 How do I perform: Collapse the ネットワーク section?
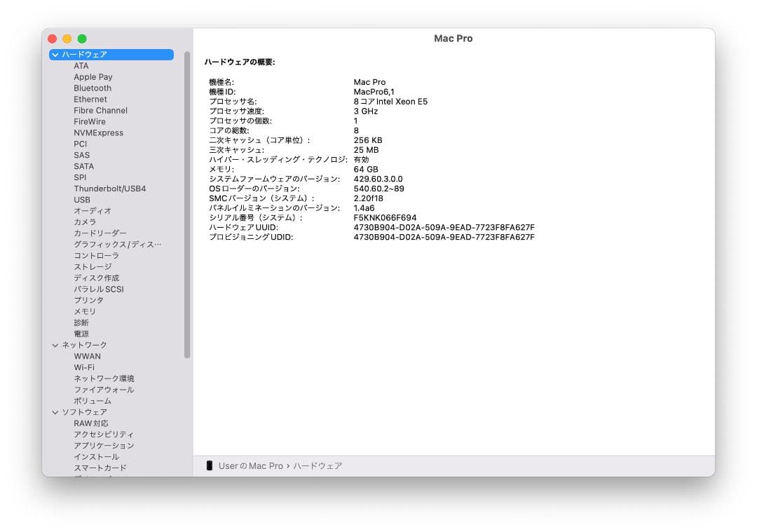point(55,345)
